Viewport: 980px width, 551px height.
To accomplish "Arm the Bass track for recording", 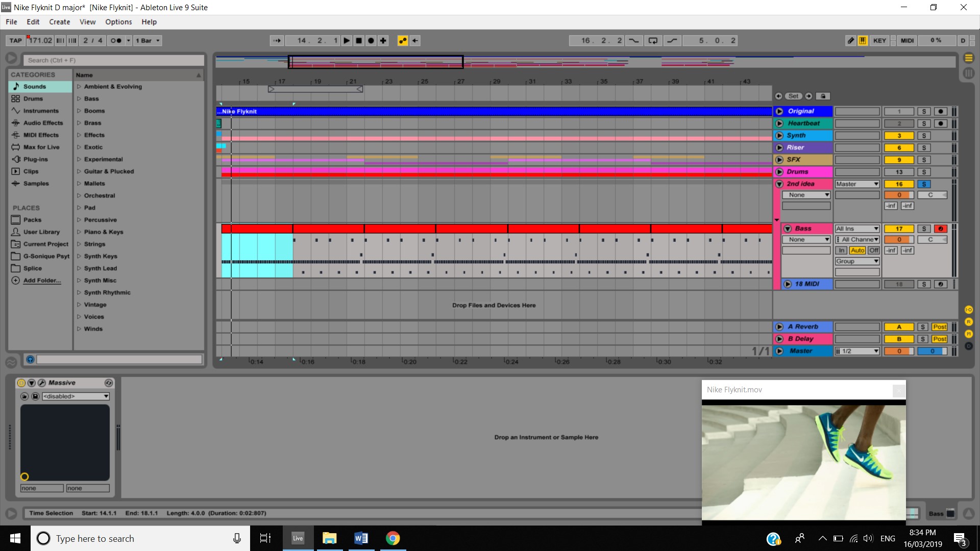I will (941, 229).
